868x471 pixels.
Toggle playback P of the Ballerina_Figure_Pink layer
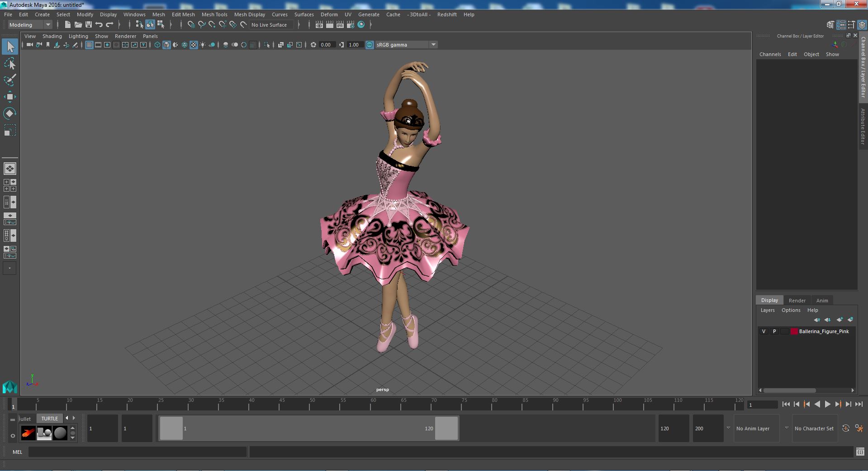coord(774,331)
